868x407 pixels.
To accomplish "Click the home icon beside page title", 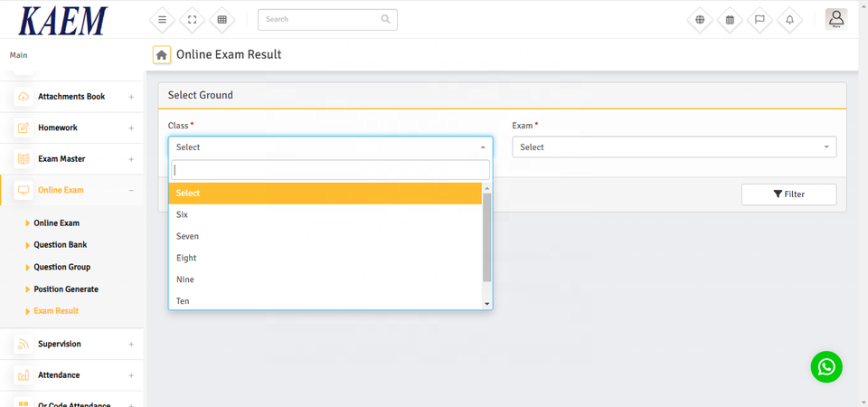I will [162, 55].
